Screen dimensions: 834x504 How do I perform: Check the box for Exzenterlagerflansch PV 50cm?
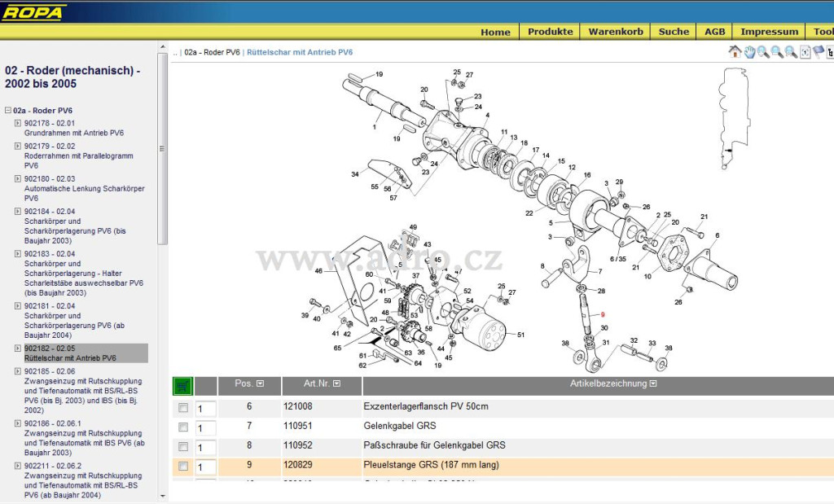click(x=183, y=408)
